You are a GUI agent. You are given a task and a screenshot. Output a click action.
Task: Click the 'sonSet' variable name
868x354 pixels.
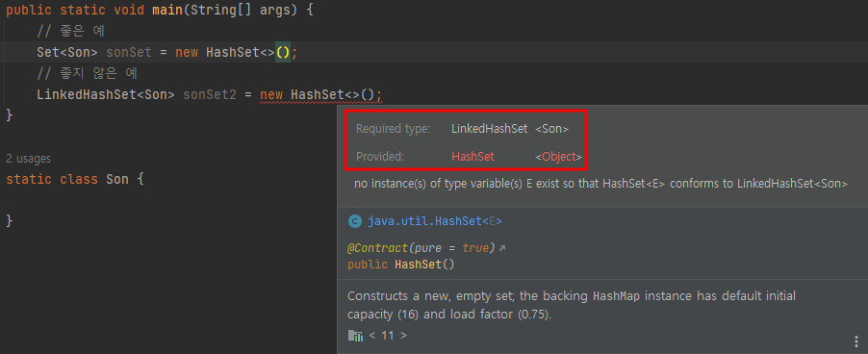[x=128, y=53]
